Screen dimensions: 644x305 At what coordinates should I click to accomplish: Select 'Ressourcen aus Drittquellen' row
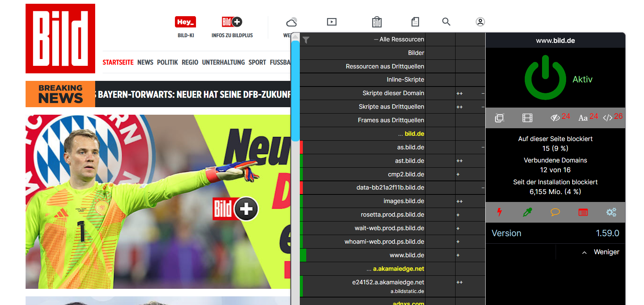point(392,67)
